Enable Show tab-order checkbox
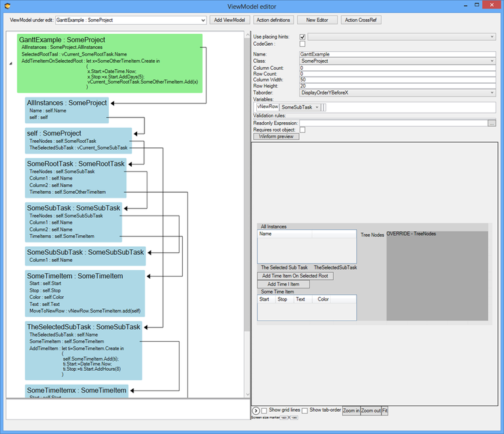 (305, 411)
